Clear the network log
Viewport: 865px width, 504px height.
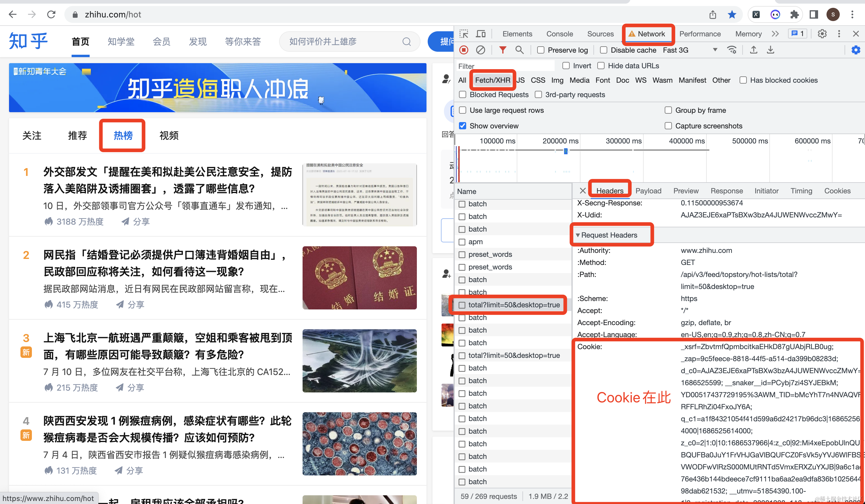tap(480, 50)
